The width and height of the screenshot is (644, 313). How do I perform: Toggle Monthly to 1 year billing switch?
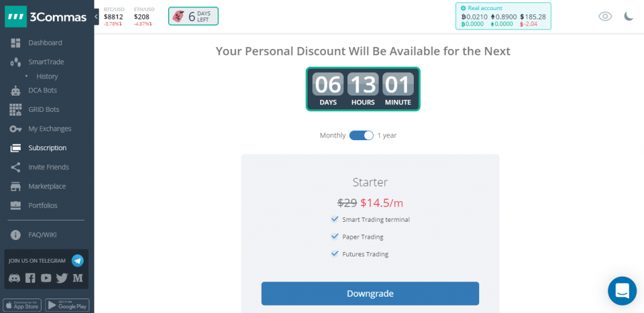click(x=361, y=135)
